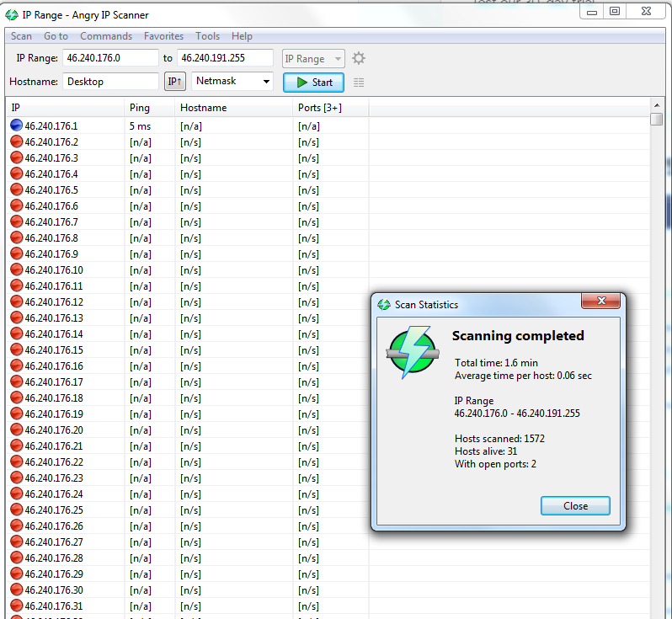Viewport: 672px width, 619px height.
Task: Click the Scan Statistics dialog title icon
Action: pos(383,305)
